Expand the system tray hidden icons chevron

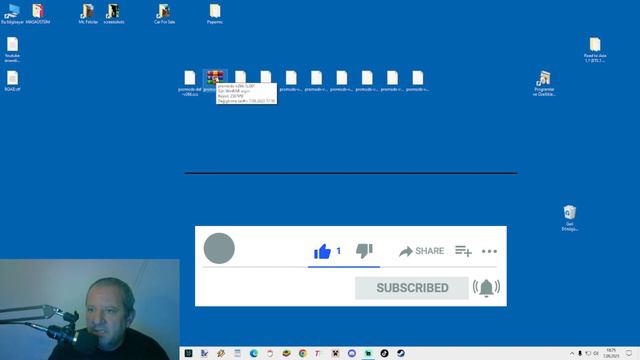pos(572,353)
